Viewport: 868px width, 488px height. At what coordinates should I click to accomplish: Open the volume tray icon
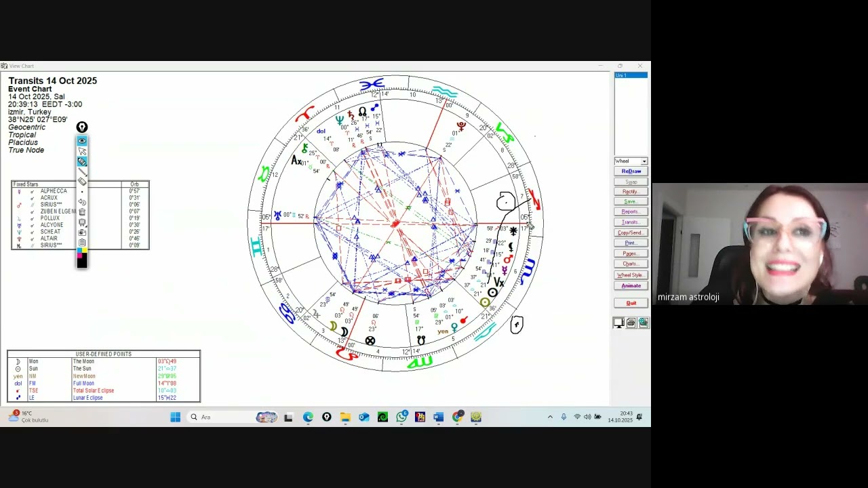tap(587, 417)
